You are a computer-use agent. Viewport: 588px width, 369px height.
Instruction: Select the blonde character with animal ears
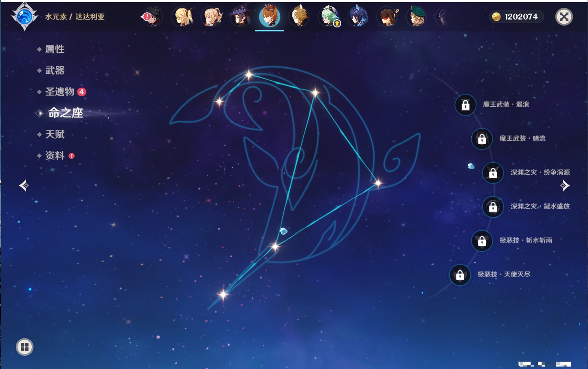(x=299, y=17)
